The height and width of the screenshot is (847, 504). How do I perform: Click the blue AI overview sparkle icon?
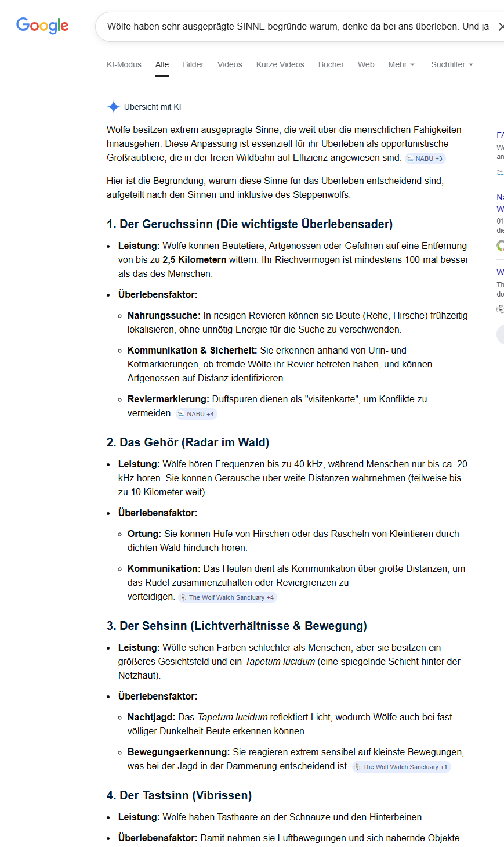point(113,107)
